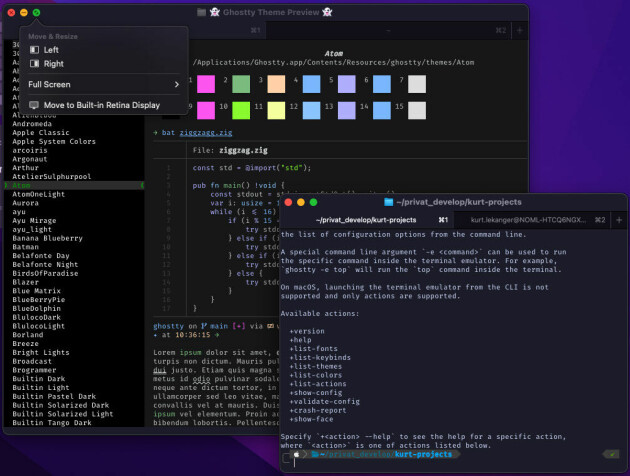Select the Bright Lights theme
630x476 pixels.
click(x=41, y=353)
